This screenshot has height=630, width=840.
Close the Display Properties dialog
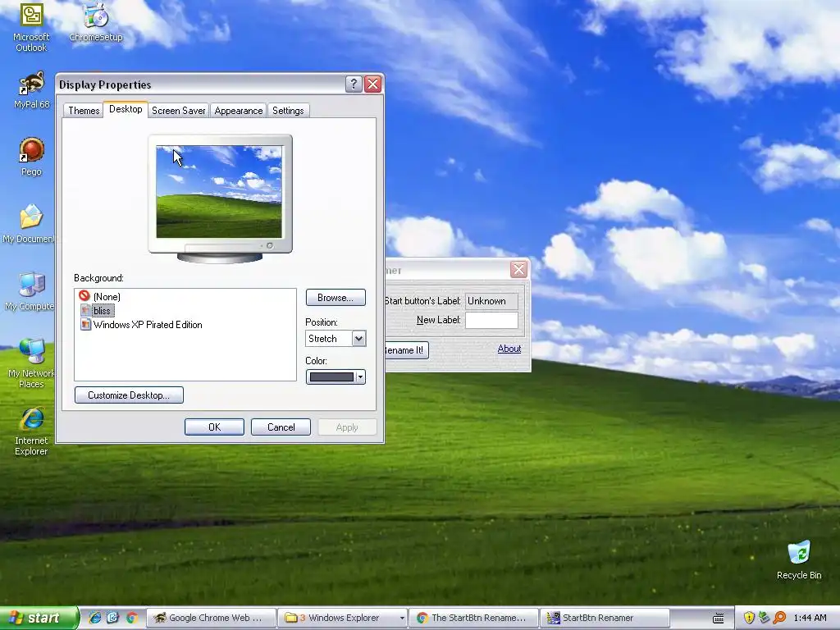373,84
